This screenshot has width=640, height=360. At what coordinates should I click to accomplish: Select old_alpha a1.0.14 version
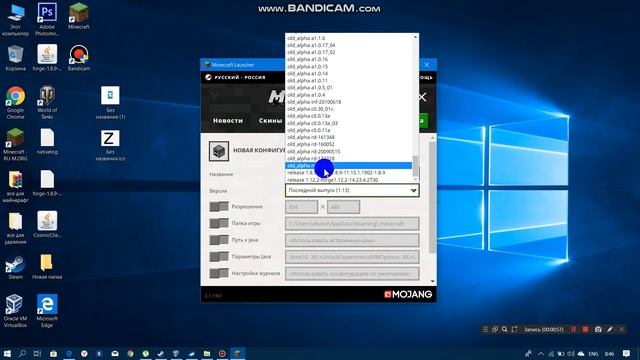click(x=349, y=73)
